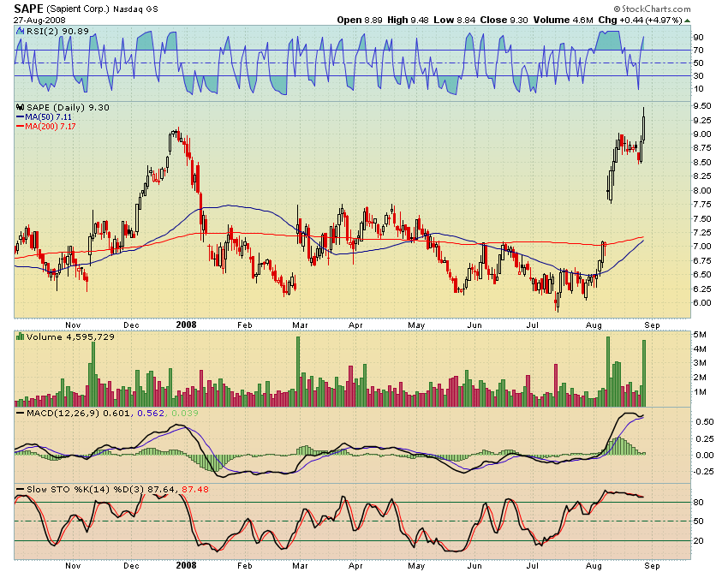The image size is (728, 572).
Task: Click the red 87.48 %D value
Action: [x=195, y=489]
